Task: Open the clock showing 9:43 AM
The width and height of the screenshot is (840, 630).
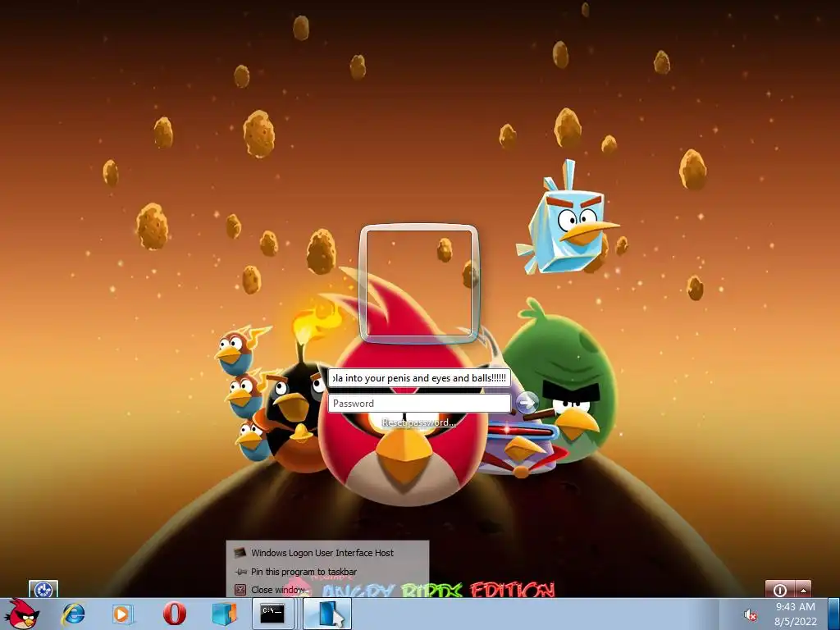Action: click(796, 614)
